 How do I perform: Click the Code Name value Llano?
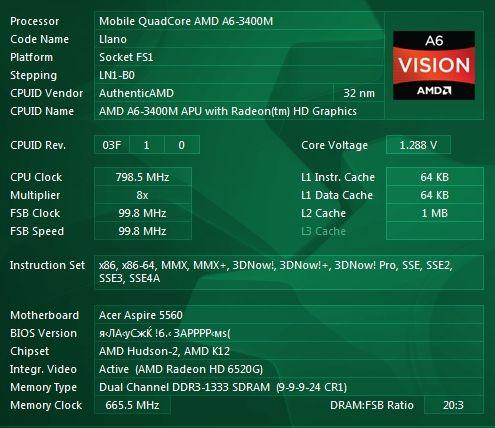coord(239,39)
